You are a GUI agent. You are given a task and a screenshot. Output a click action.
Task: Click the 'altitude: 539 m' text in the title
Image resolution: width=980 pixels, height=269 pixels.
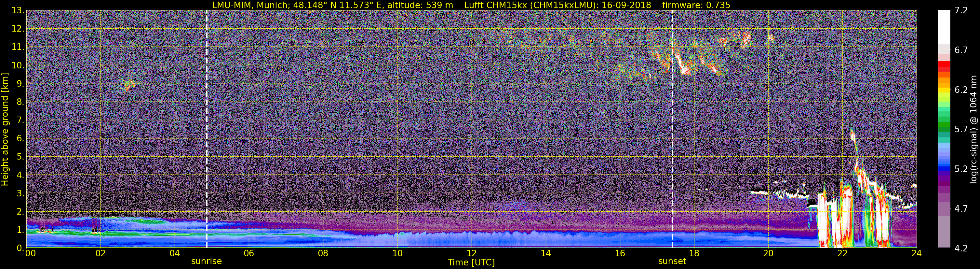[420, 5]
